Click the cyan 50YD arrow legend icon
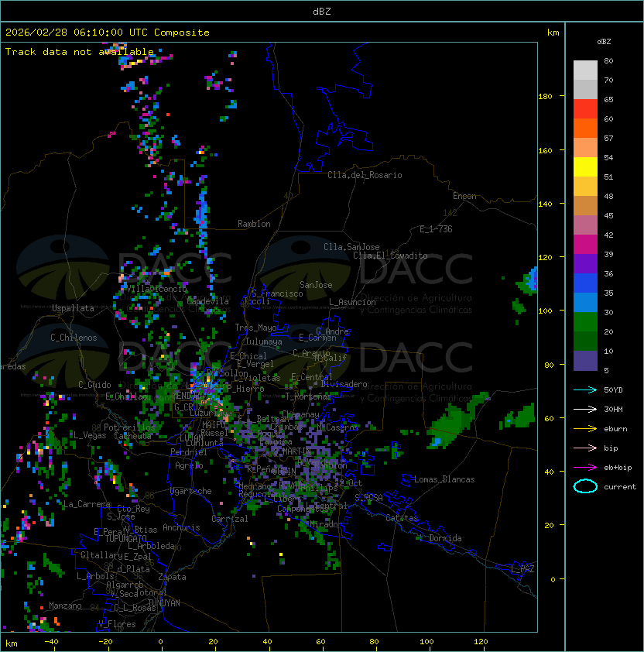The height and width of the screenshot is (652, 644). coord(585,389)
